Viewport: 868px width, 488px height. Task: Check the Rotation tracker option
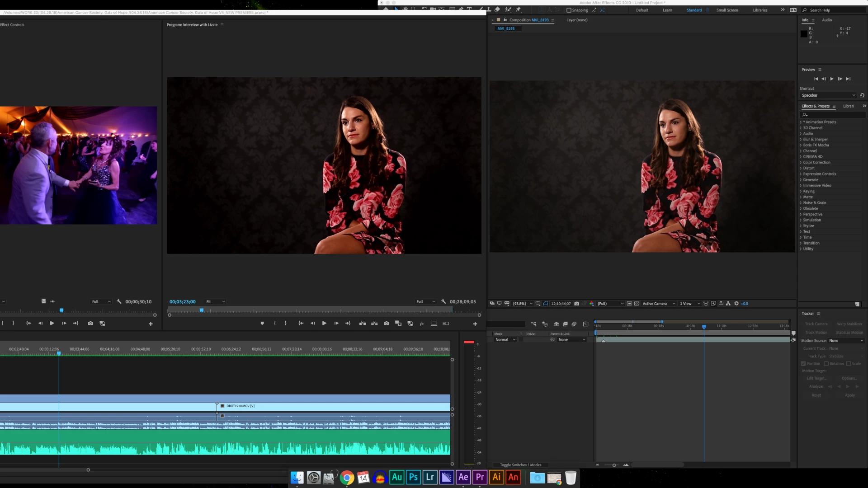pos(826,364)
